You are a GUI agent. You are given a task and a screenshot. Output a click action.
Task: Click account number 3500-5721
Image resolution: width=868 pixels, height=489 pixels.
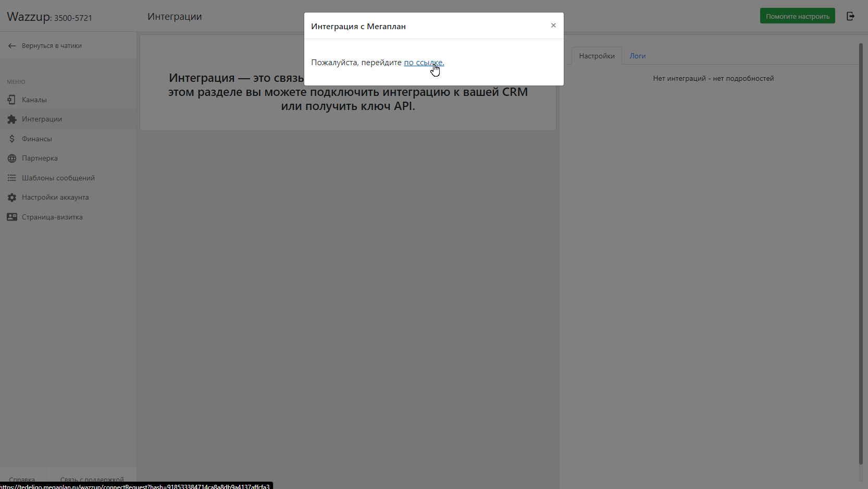point(73,18)
